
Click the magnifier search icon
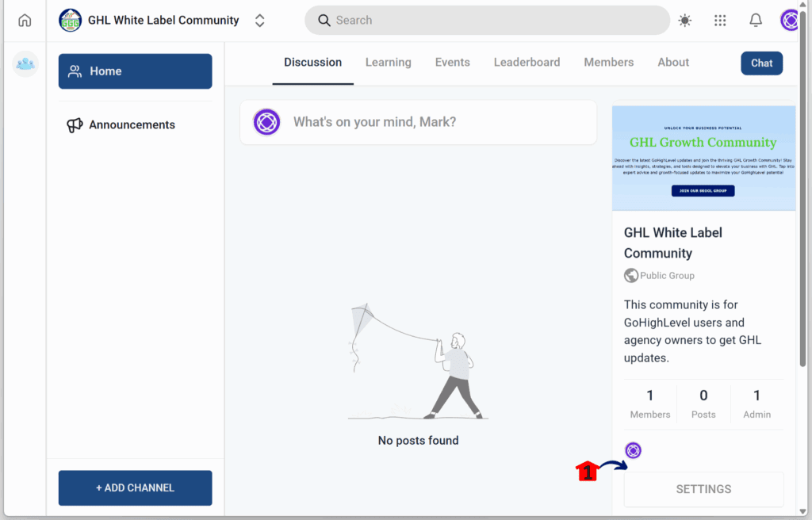(x=324, y=20)
